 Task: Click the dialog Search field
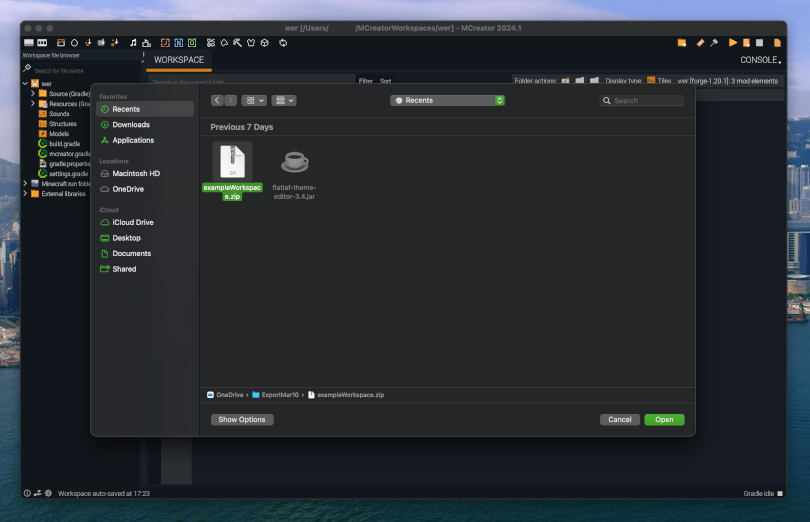[642, 100]
